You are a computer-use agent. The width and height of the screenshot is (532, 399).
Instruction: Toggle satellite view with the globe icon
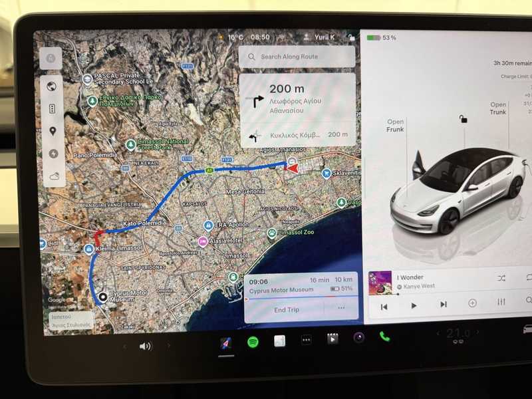point(52,87)
